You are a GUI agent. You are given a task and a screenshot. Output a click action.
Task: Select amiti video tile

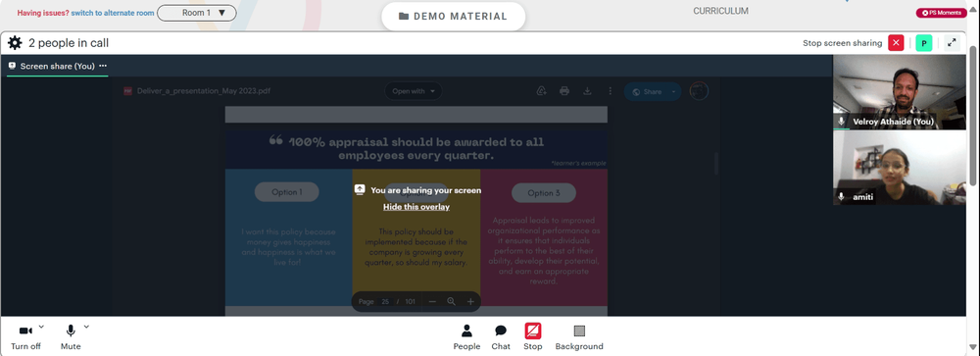900,168
